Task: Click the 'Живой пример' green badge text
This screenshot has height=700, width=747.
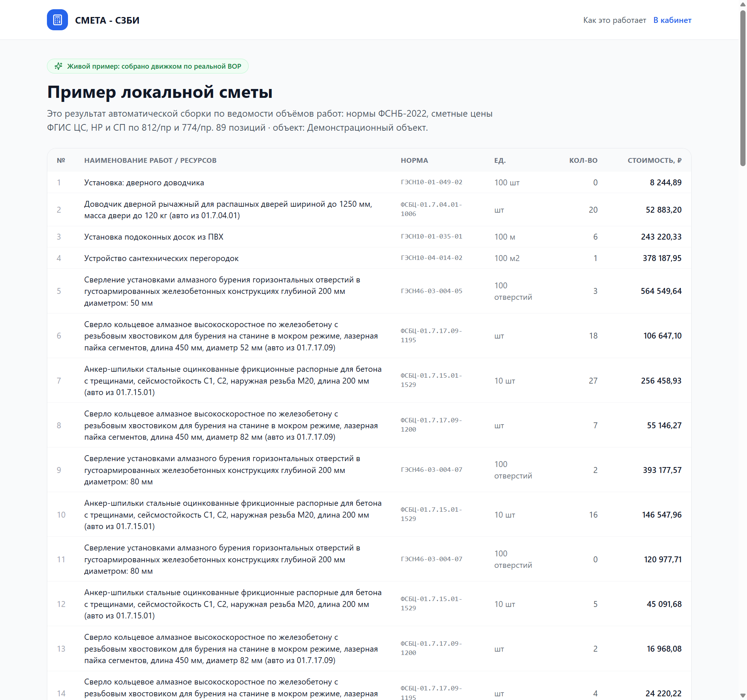Action: pyautogui.click(x=154, y=66)
